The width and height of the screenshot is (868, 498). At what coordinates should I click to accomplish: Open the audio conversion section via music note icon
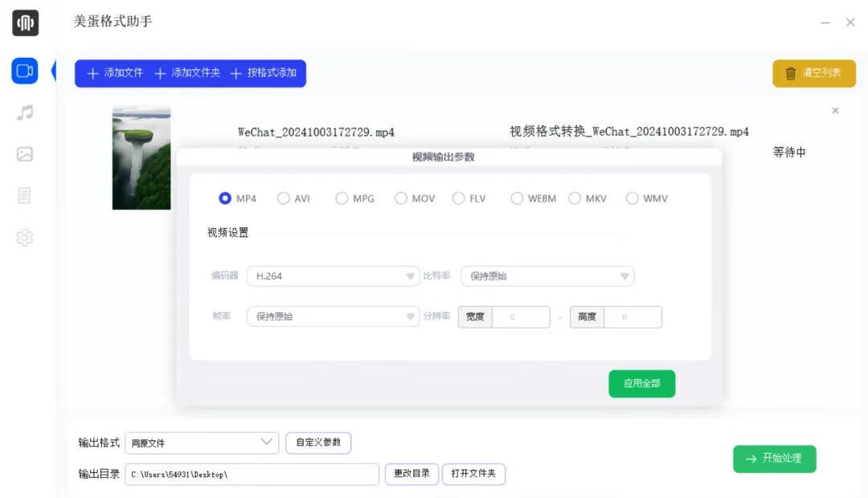click(24, 113)
